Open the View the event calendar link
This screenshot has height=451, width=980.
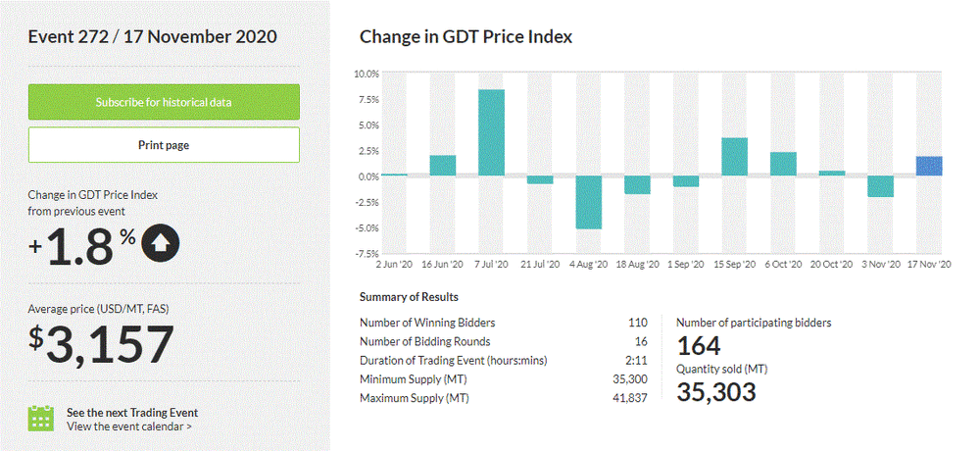[129, 426]
